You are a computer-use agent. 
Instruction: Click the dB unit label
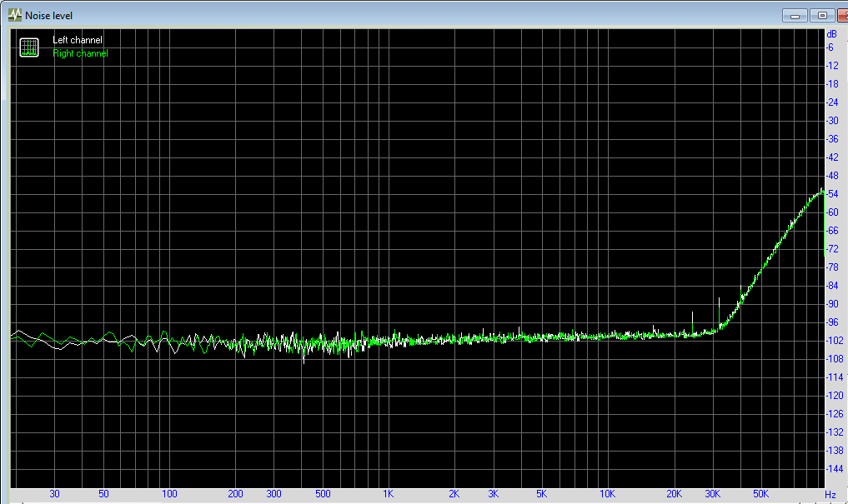(832, 34)
